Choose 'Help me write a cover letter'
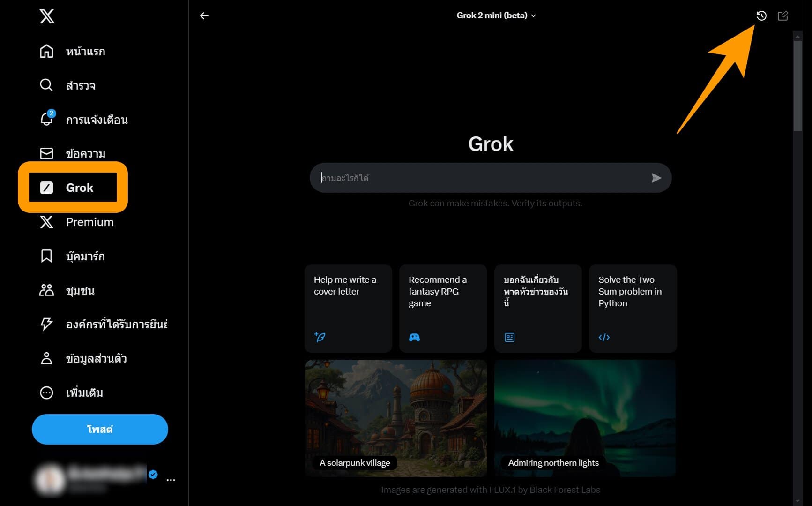Image resolution: width=812 pixels, height=506 pixels. click(x=348, y=308)
